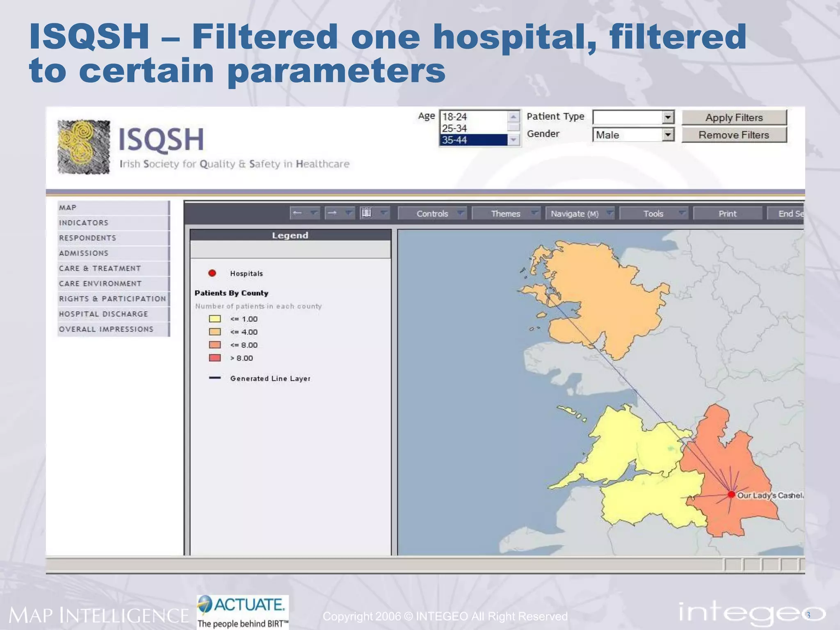The width and height of the screenshot is (840, 630).
Task: Open RIGHTS & PARTICIPATION menu item
Action: pyautogui.click(x=114, y=299)
